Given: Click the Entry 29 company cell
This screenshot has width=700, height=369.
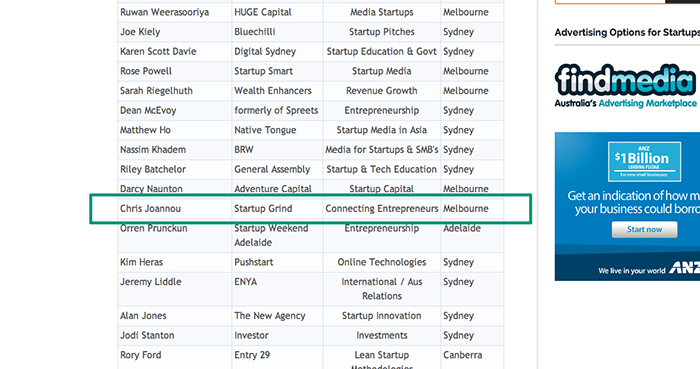Looking at the screenshot, I should pos(277,357).
